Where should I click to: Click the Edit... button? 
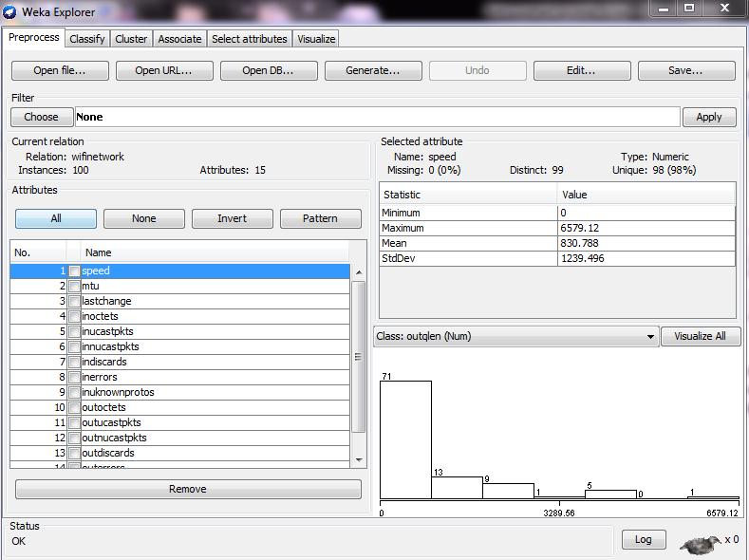click(x=582, y=70)
